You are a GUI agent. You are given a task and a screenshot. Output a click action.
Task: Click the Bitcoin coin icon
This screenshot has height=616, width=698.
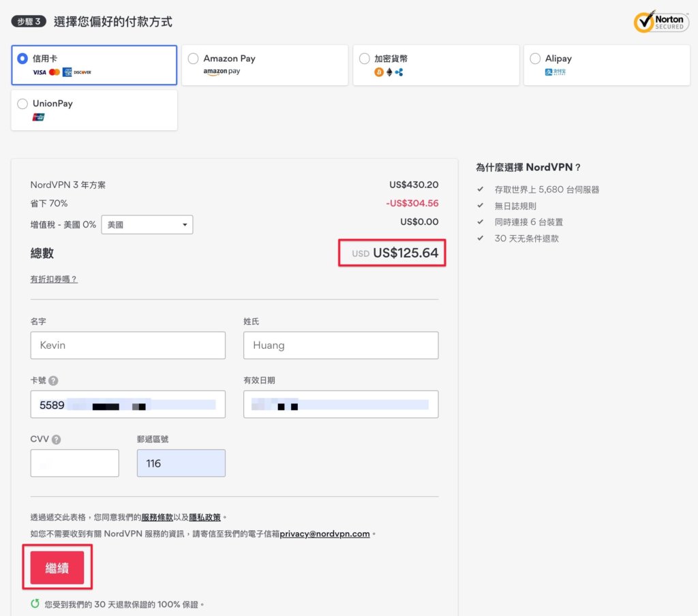tap(379, 72)
